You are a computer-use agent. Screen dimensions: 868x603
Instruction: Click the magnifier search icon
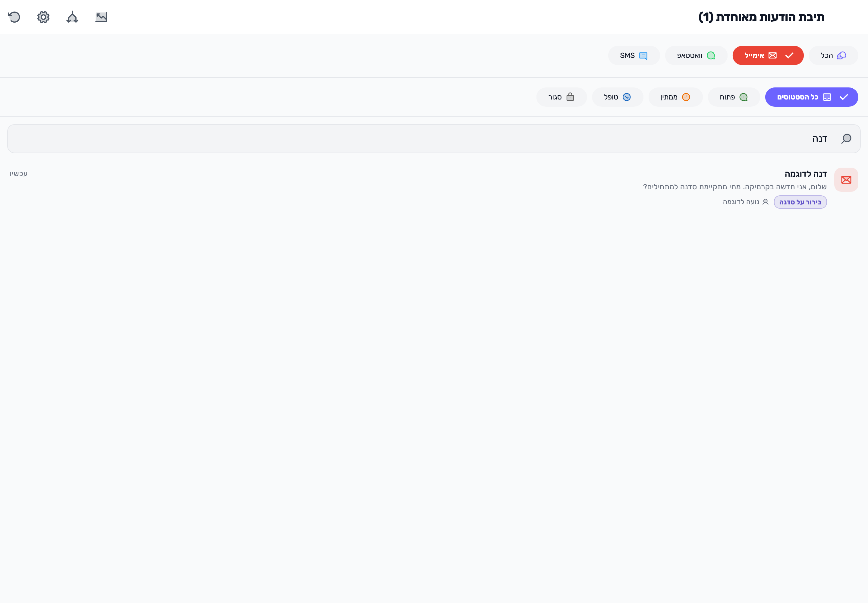[x=846, y=139]
